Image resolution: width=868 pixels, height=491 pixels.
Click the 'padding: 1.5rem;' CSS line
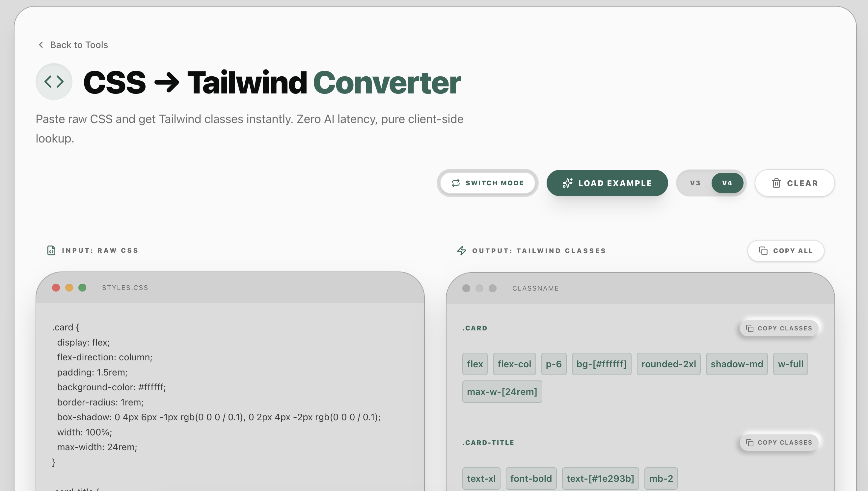coord(92,372)
